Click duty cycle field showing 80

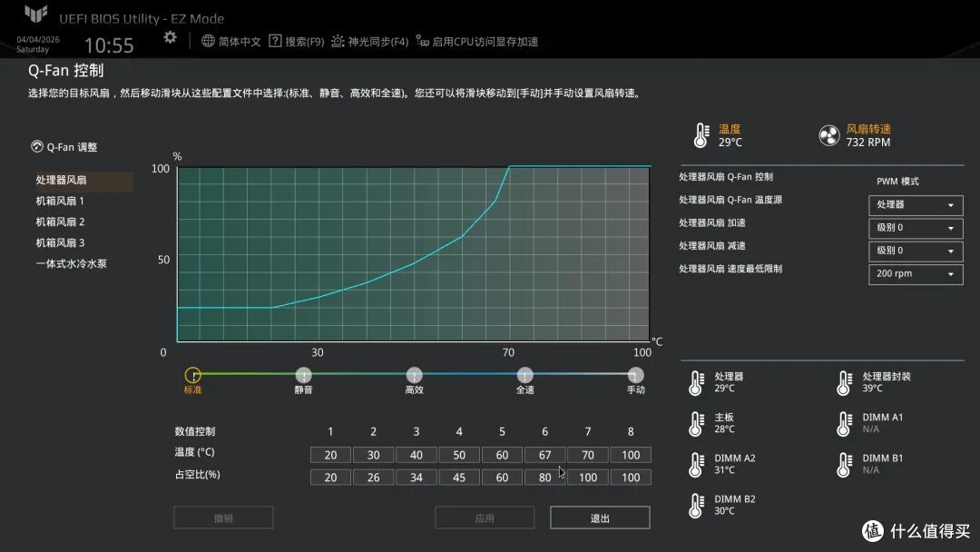[545, 478]
